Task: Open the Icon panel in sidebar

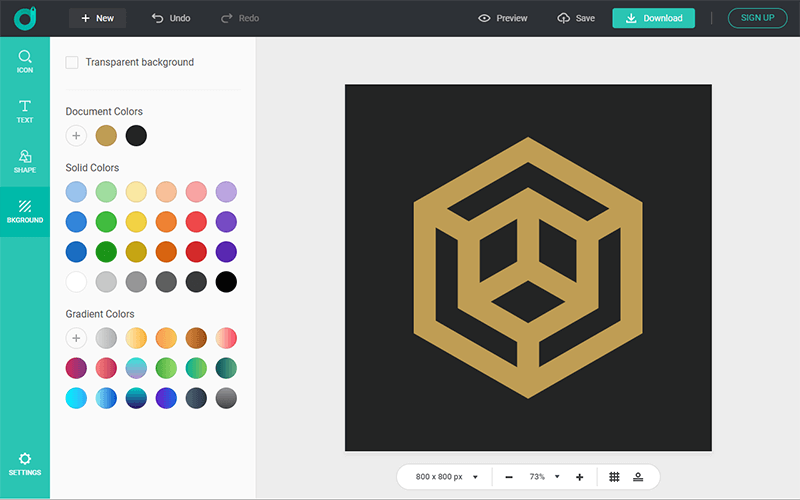Action: [25, 62]
